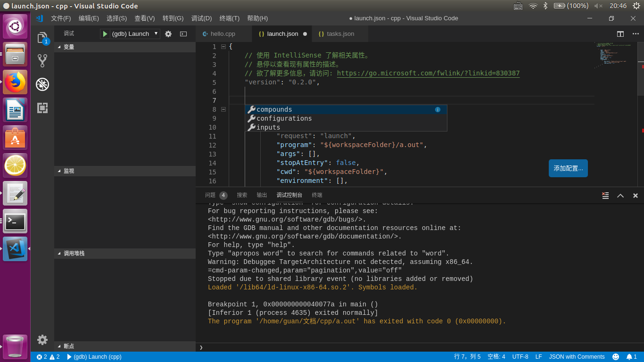Start debugging with green play arrow
The height and width of the screenshot is (362, 644).
click(105, 34)
